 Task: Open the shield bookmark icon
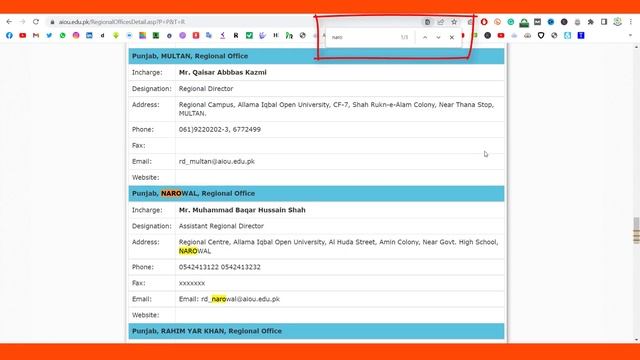(x=541, y=36)
